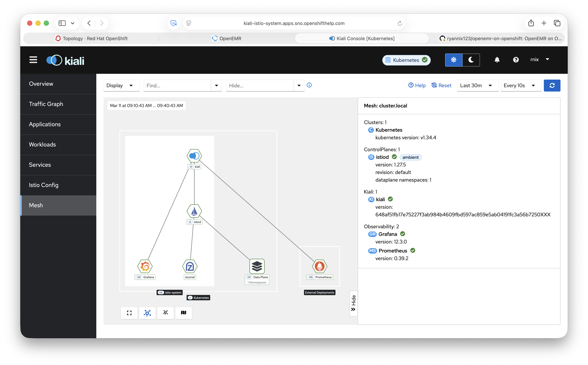Select the Grafana hexagon node
The height and width of the screenshot is (365, 588).
click(x=145, y=266)
